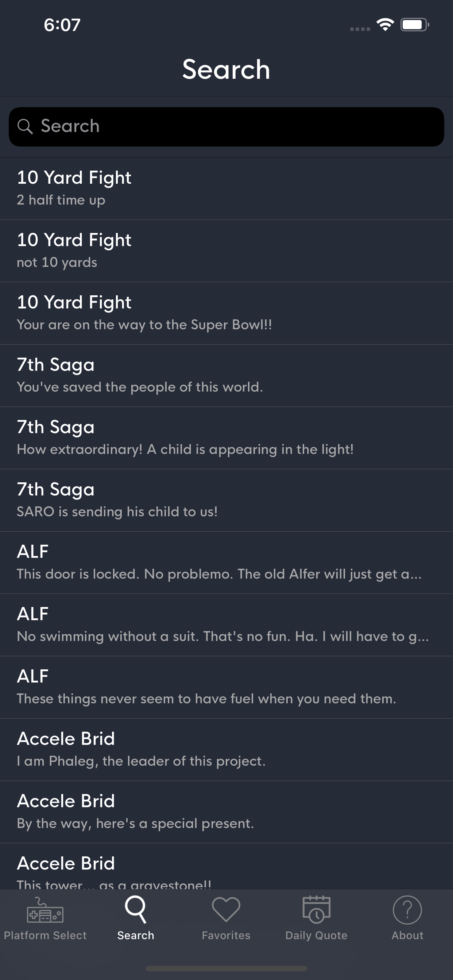Switch to the Daily Quote tab label
Image resolution: width=453 pixels, height=980 pixels.
click(316, 936)
